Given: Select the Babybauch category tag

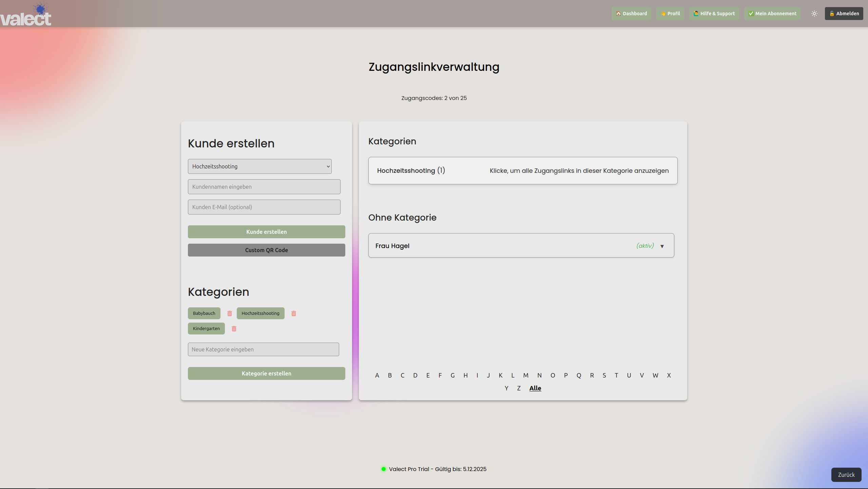Looking at the screenshot, I should click(x=204, y=313).
